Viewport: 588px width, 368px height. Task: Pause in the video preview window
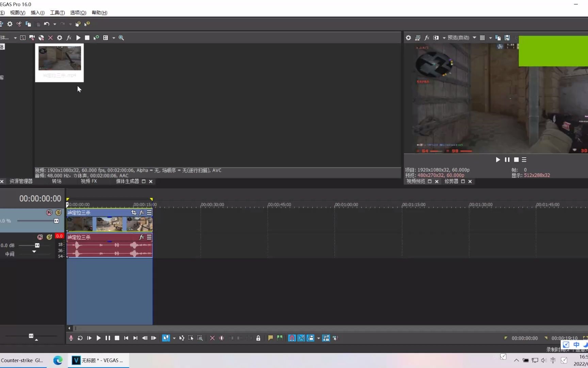(x=507, y=160)
